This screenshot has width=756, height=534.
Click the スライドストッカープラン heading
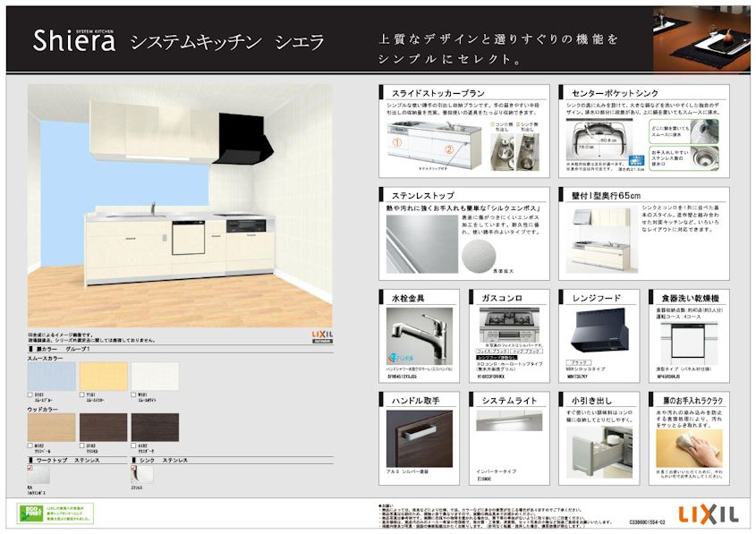click(438, 93)
